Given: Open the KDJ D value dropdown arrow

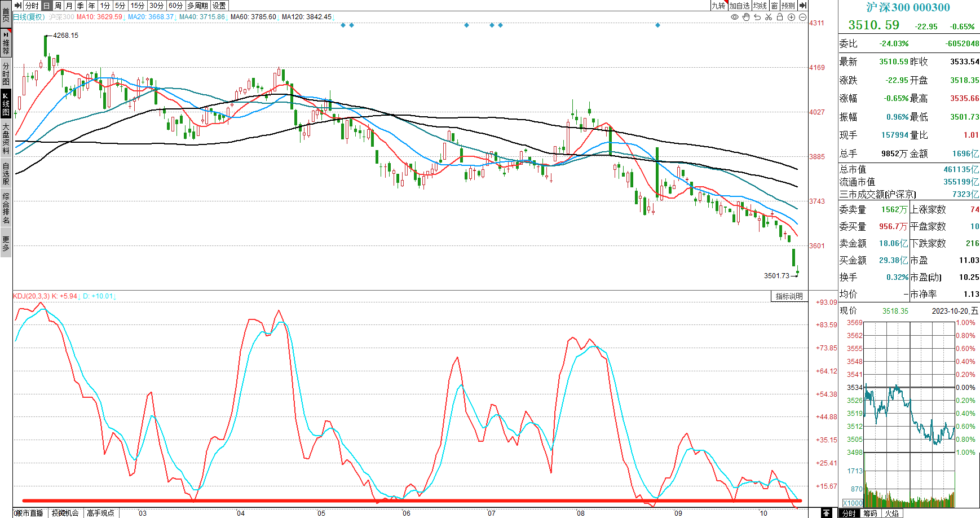Looking at the screenshot, I should (114, 297).
